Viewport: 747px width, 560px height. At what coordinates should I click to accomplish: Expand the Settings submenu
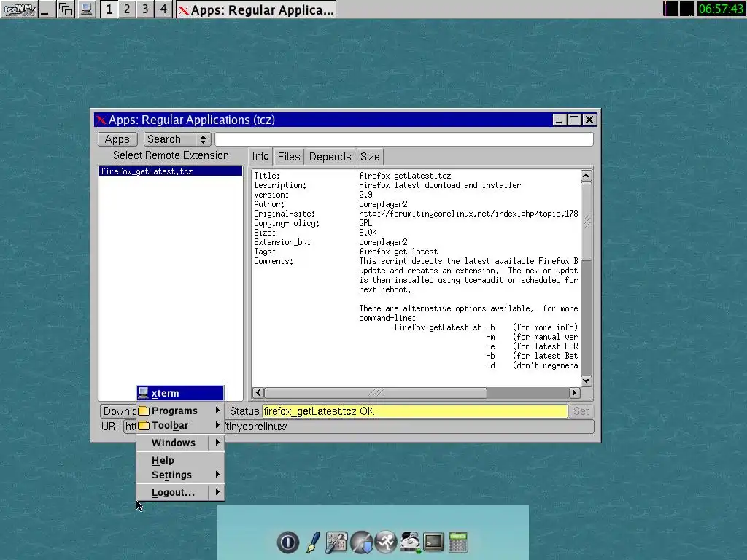[180, 475]
